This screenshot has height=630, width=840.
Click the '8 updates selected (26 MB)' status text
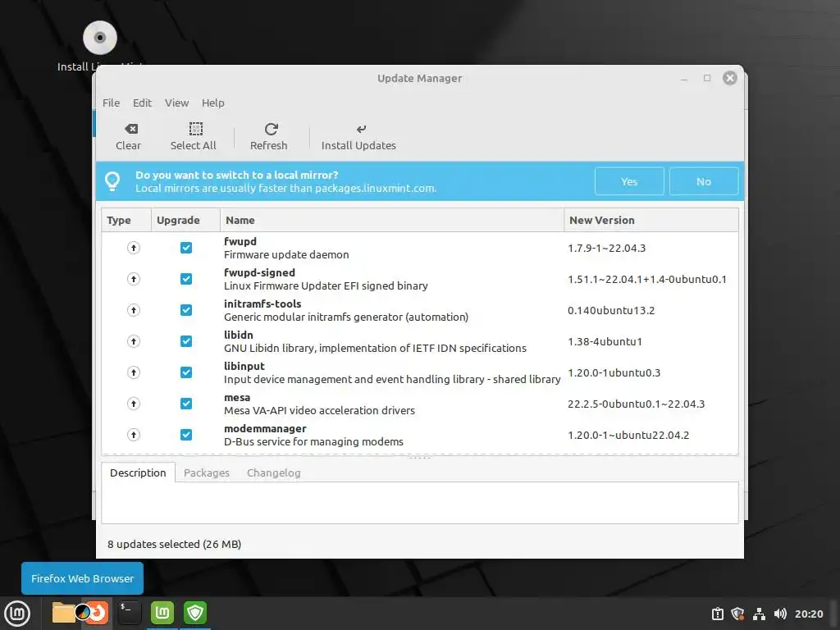(174, 545)
